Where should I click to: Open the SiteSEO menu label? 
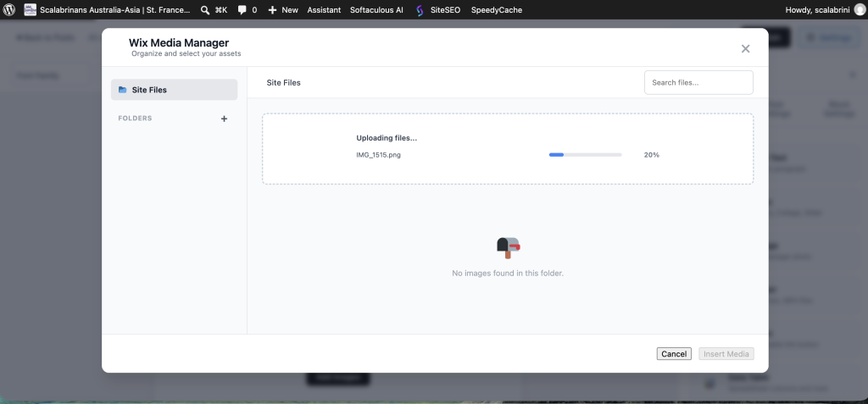(445, 10)
